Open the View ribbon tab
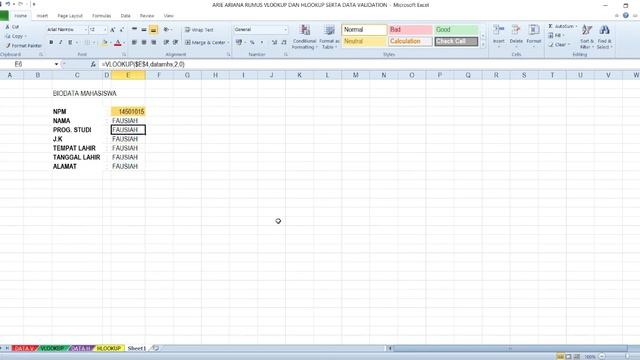640x360 pixels. click(x=168, y=16)
